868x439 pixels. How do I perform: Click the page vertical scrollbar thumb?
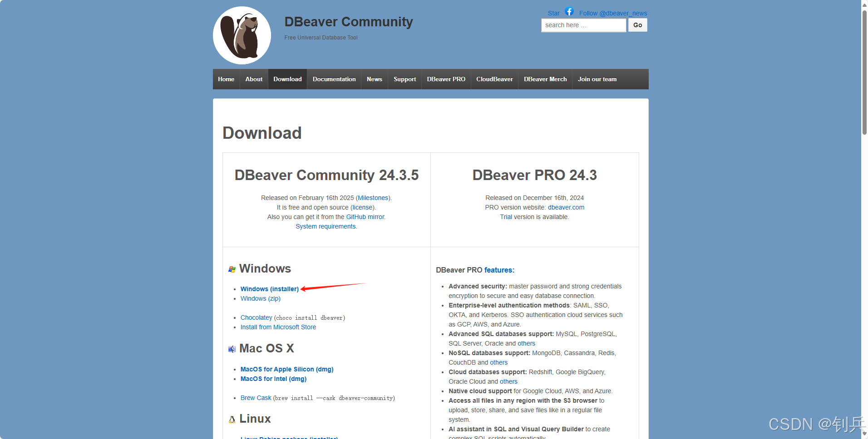pos(864,73)
